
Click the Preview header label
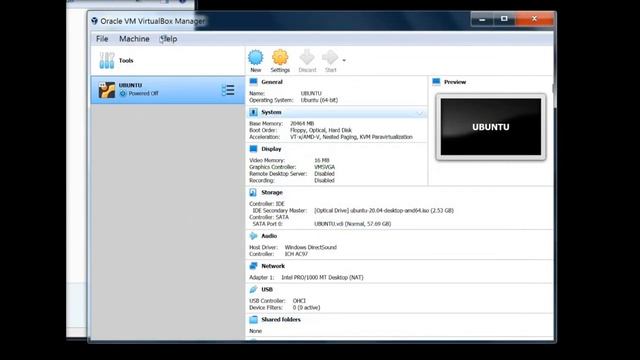click(455, 82)
